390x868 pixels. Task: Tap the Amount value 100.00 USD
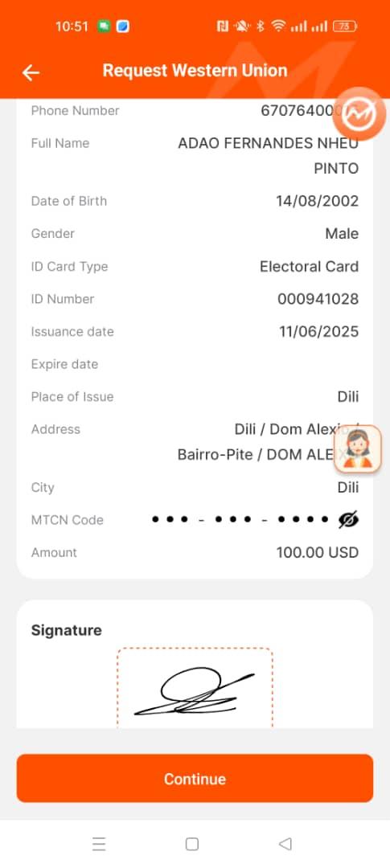pos(318,552)
